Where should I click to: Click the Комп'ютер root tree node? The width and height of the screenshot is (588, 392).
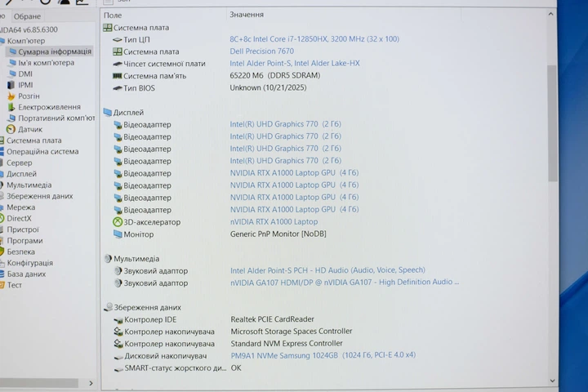(x=25, y=41)
